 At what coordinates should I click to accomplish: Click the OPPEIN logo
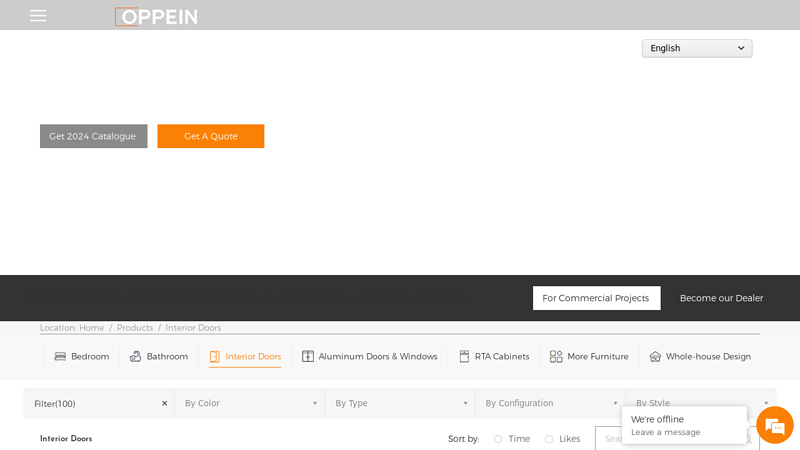click(x=156, y=17)
